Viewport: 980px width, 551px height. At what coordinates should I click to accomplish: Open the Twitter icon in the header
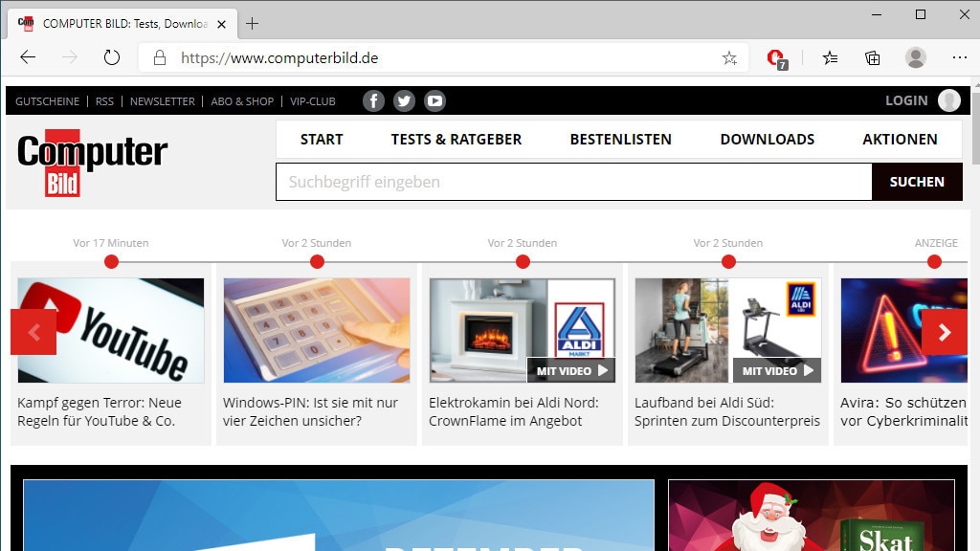tap(404, 100)
